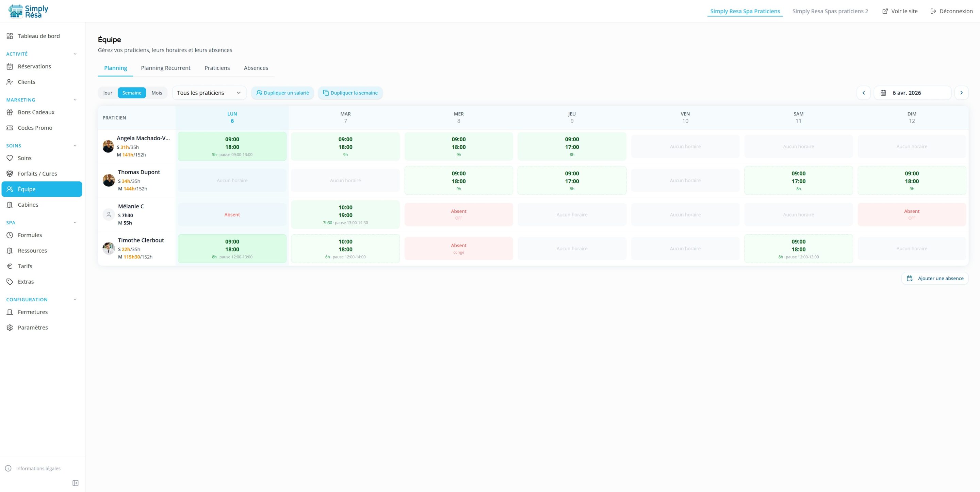Open Paramètres in the sidebar
980x492 pixels.
point(32,327)
